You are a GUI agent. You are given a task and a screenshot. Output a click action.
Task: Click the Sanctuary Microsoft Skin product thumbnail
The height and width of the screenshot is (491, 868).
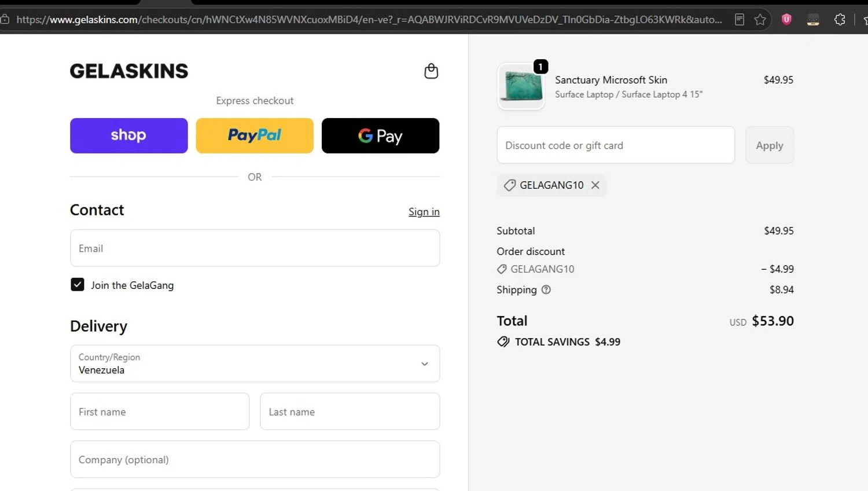click(521, 86)
